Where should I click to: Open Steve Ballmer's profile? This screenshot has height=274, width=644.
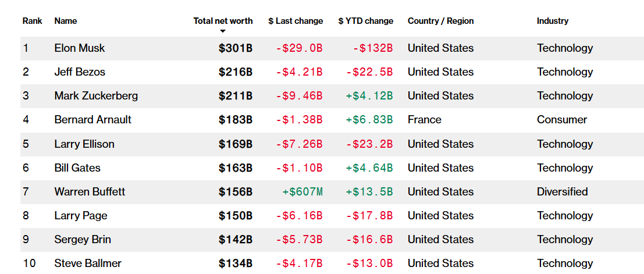[x=88, y=263]
